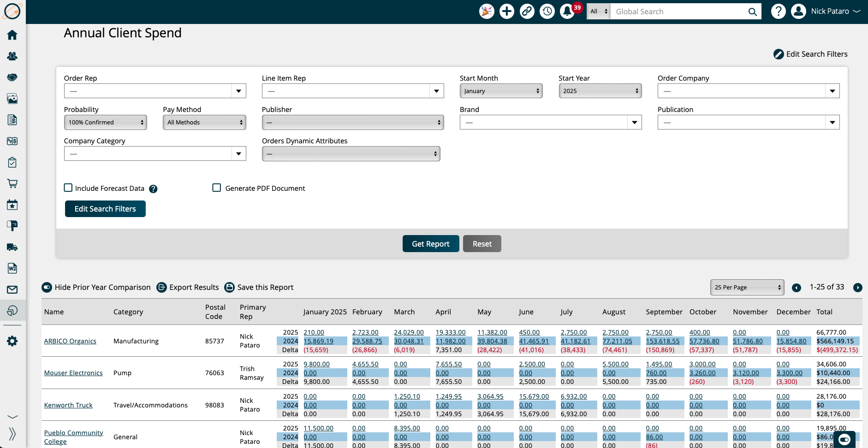Viewport: 868px width, 448px height.
Task: Open the delivery truck icon in sidebar
Action: [12, 247]
